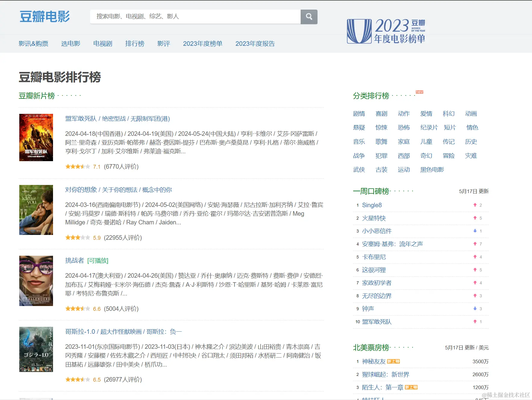Screen dimensions: 532x400
Task: Select the 犯罪 category
Action: pyautogui.click(x=381, y=156)
